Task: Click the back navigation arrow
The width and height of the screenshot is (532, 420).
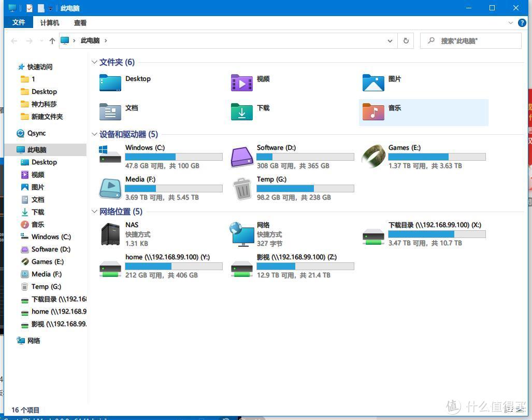Action: (14, 41)
